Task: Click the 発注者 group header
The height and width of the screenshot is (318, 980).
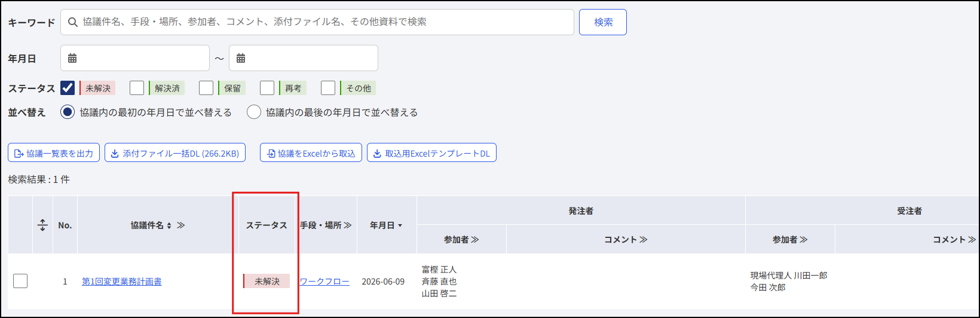Action: [x=581, y=211]
